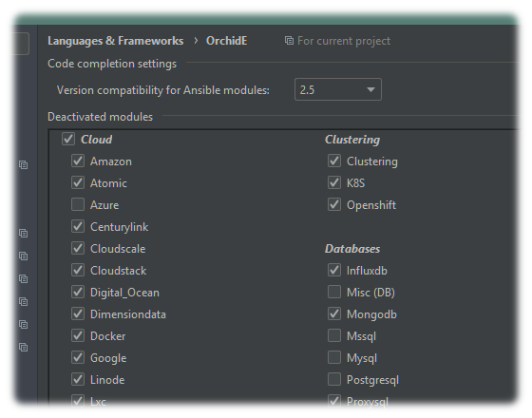The height and width of the screenshot is (418, 532).
Task: Uncheck the Atomic module checkbox
Action: tap(78, 182)
